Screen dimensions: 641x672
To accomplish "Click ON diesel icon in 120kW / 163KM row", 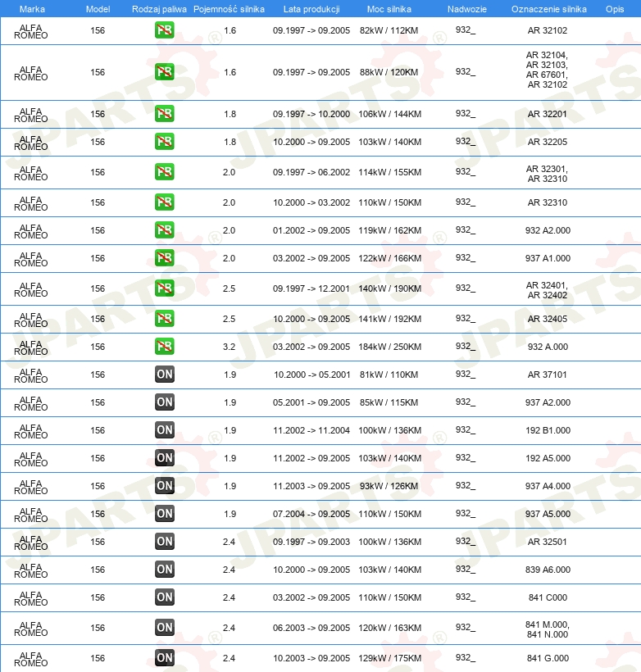I will pyautogui.click(x=165, y=628).
